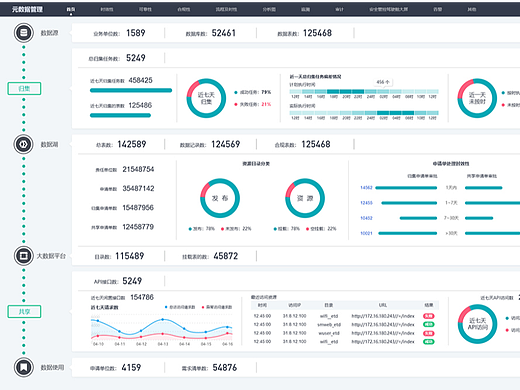Click the 数据湖 circle icon with arrows
Image resolution: width=520 pixels, height=390 pixels.
24,144
